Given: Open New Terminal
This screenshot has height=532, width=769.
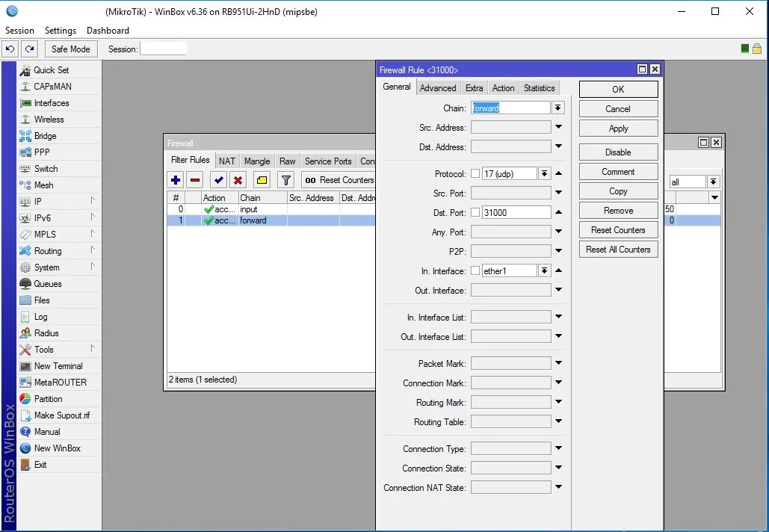Looking at the screenshot, I should [59, 366].
